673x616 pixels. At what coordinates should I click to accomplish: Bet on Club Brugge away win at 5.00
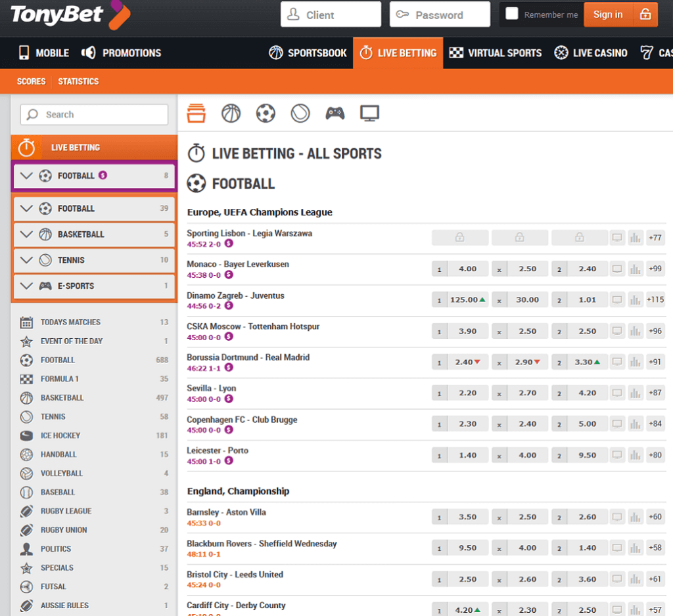tap(580, 424)
